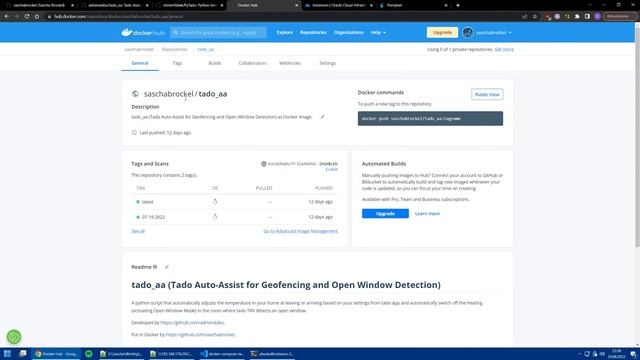This screenshot has height=360, width=640.
Task: Open Task View in taskbar
Action: (x=23, y=354)
